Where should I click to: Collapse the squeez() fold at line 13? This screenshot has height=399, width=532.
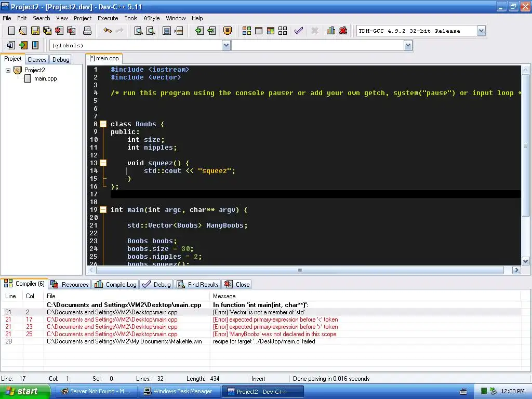103,163
